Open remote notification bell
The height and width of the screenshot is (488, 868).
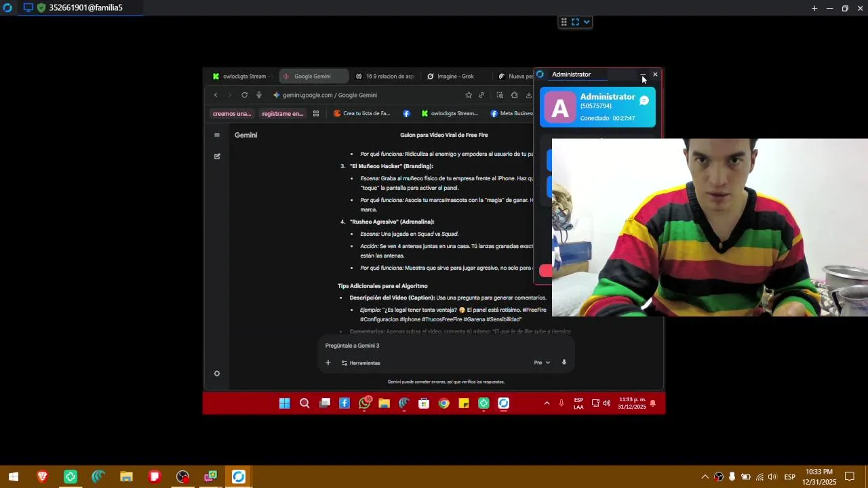[x=653, y=403]
